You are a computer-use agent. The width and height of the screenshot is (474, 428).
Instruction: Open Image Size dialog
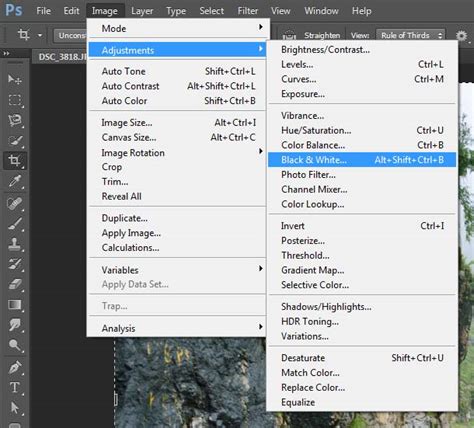(178, 123)
